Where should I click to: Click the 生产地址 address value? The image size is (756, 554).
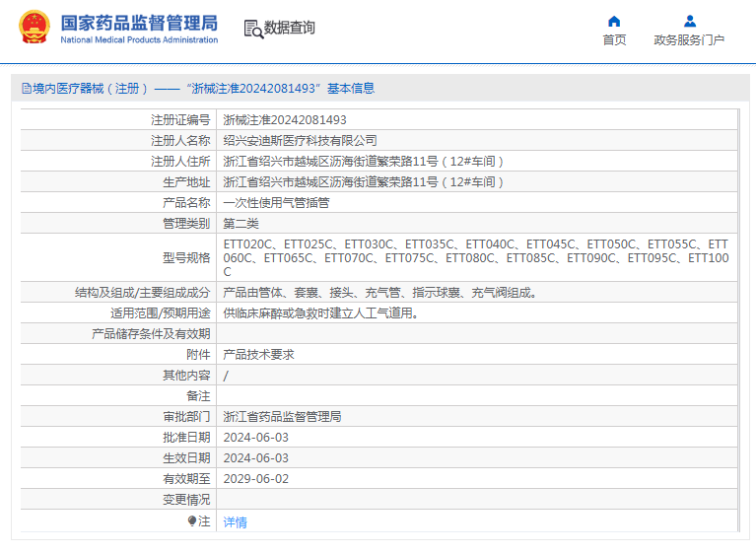pyautogui.click(x=363, y=182)
